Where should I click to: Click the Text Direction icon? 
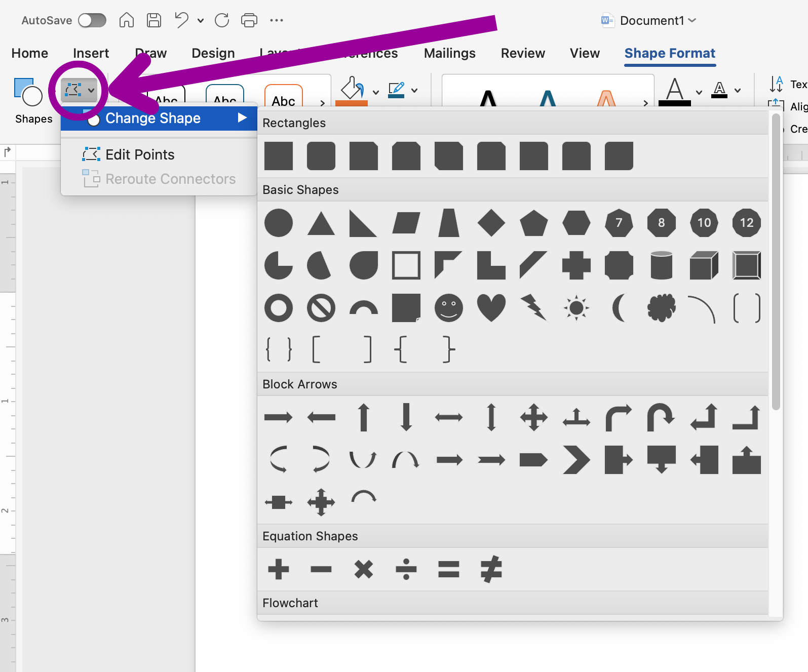pos(776,84)
